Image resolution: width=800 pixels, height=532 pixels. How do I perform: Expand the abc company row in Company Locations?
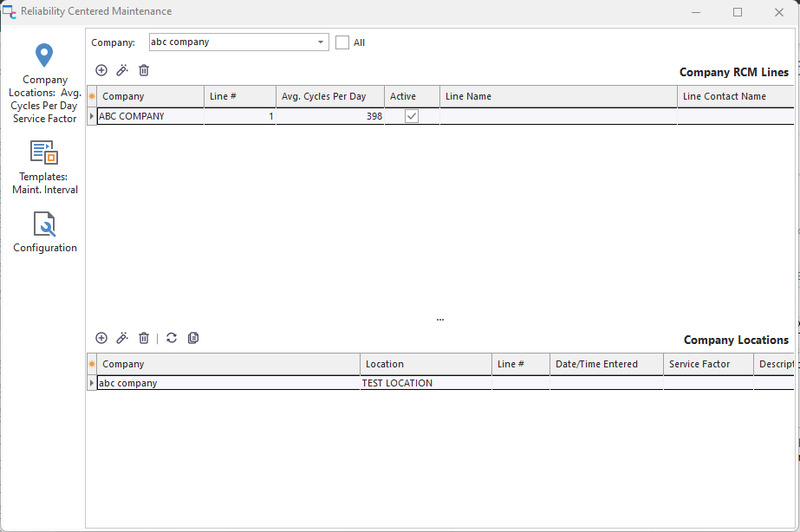[92, 383]
